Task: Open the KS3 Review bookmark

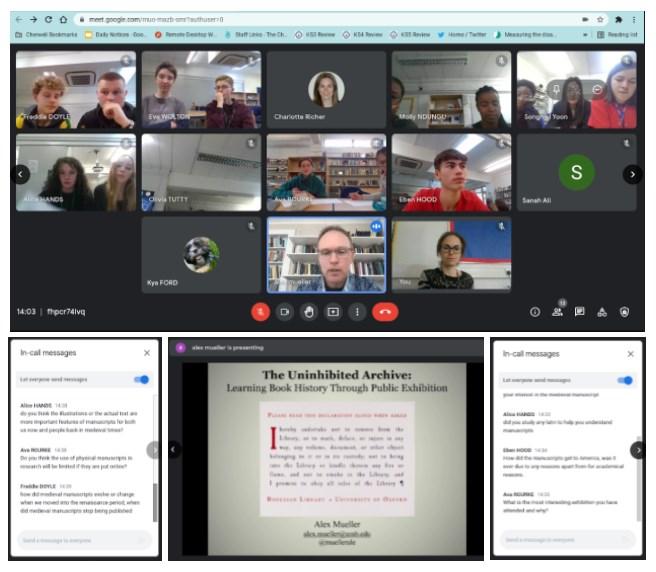Action: point(315,34)
